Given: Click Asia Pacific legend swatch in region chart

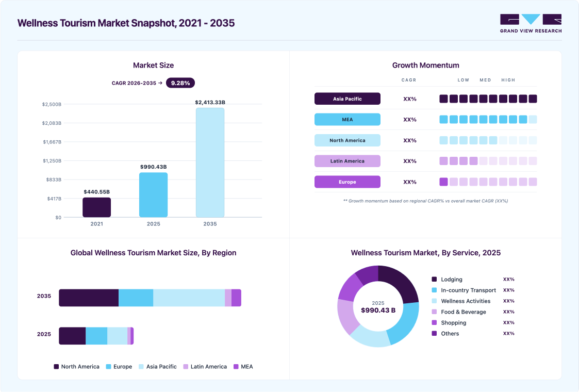Looking at the screenshot, I should pos(141,367).
